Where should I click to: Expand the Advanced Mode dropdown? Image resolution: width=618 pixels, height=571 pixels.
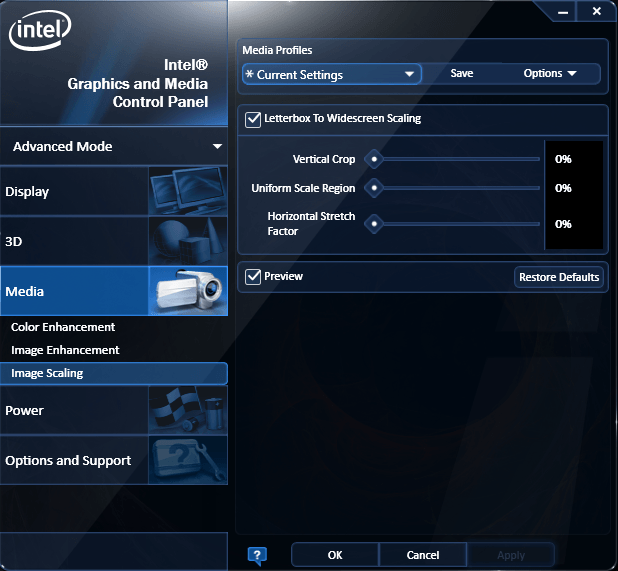pyautogui.click(x=114, y=146)
